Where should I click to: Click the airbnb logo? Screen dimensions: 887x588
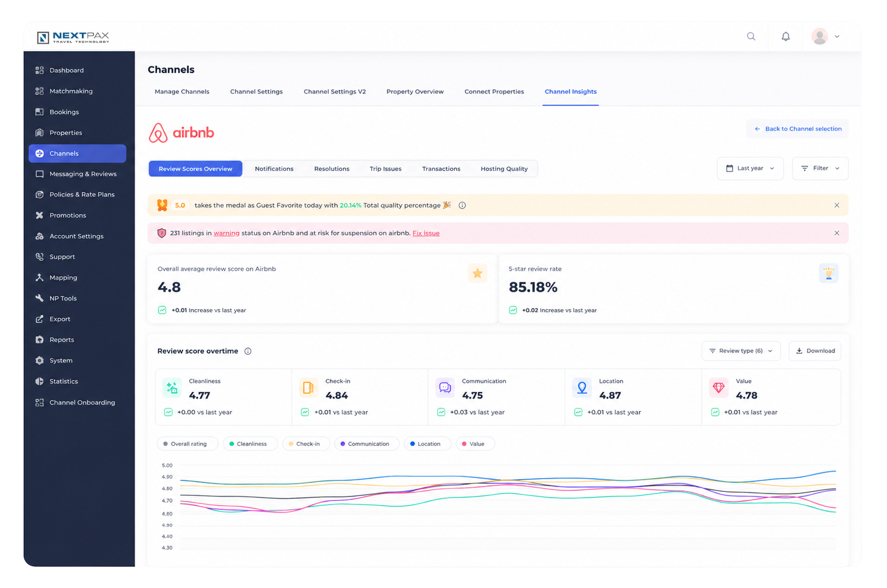(x=181, y=132)
